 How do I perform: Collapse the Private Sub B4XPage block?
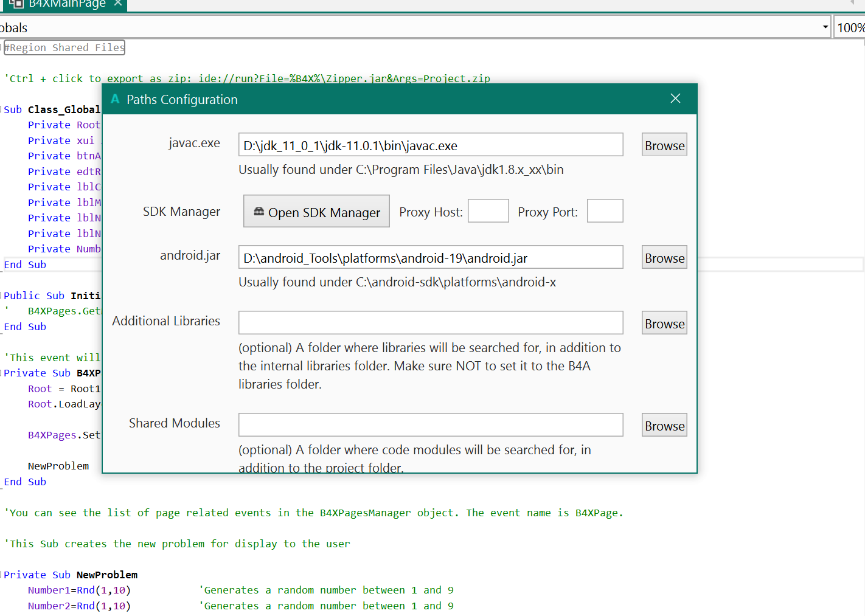point(2,373)
